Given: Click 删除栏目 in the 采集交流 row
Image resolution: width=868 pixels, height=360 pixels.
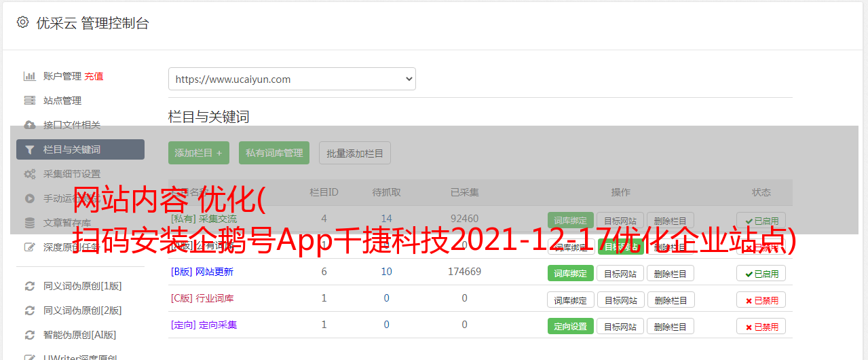Looking at the screenshot, I should point(671,220).
